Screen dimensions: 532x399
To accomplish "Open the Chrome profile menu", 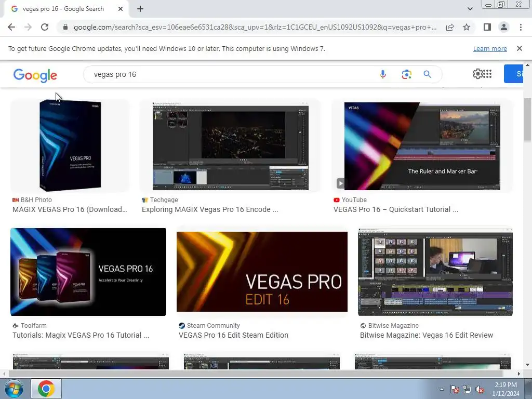I will tap(504, 27).
